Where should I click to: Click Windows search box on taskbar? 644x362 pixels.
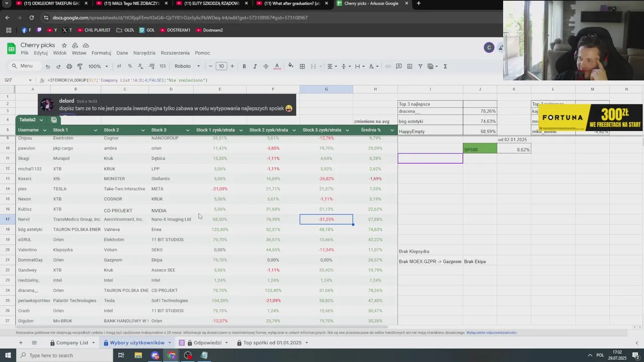(x=65, y=355)
